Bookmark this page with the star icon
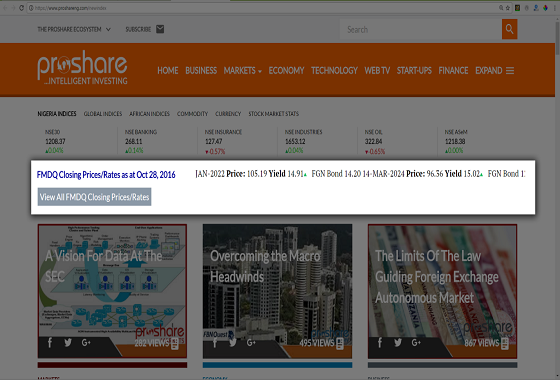 click(x=508, y=8)
